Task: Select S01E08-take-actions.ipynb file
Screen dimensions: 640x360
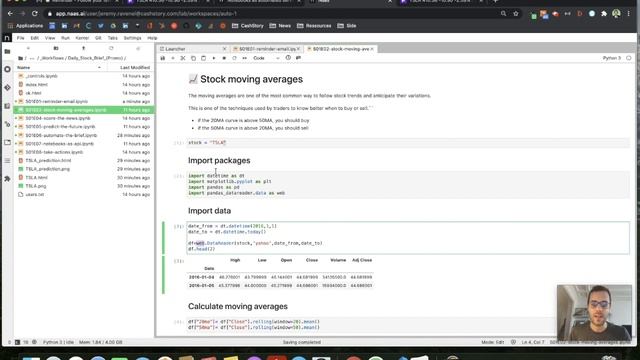Action: pyautogui.click(x=84, y=152)
